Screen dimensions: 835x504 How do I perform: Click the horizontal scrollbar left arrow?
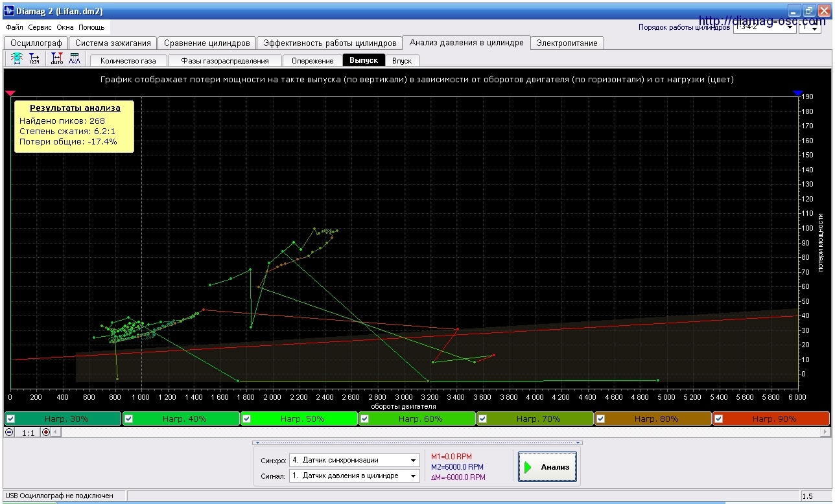(x=56, y=432)
